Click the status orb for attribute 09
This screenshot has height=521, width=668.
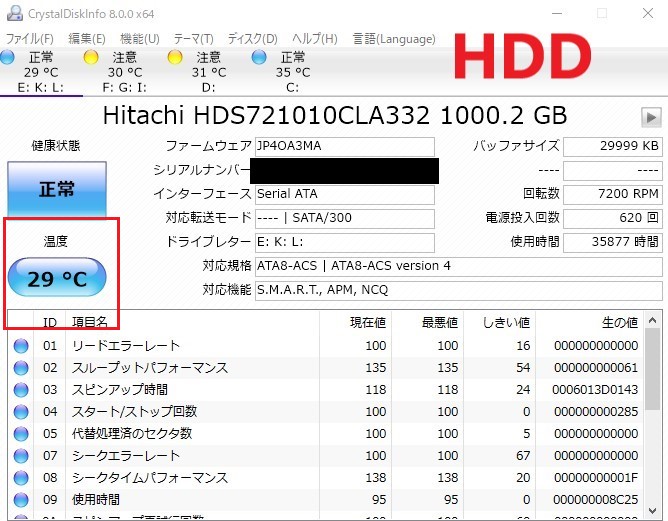click(x=21, y=500)
